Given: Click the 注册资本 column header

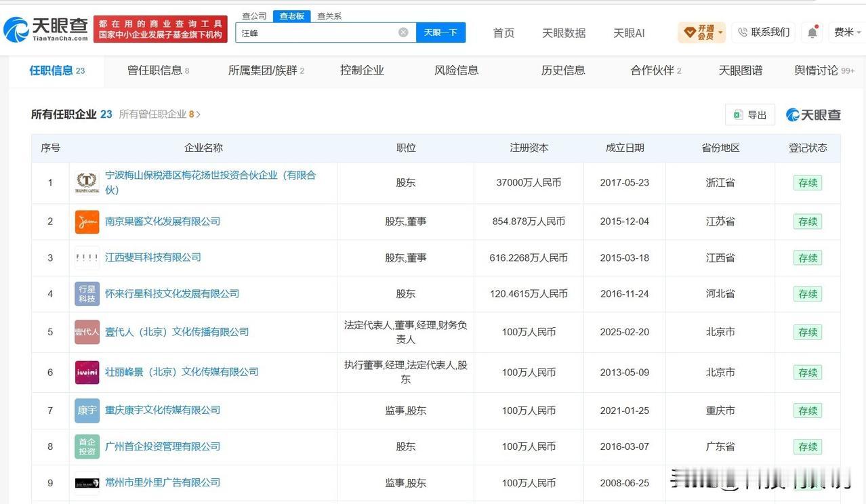Looking at the screenshot, I should [x=529, y=148].
